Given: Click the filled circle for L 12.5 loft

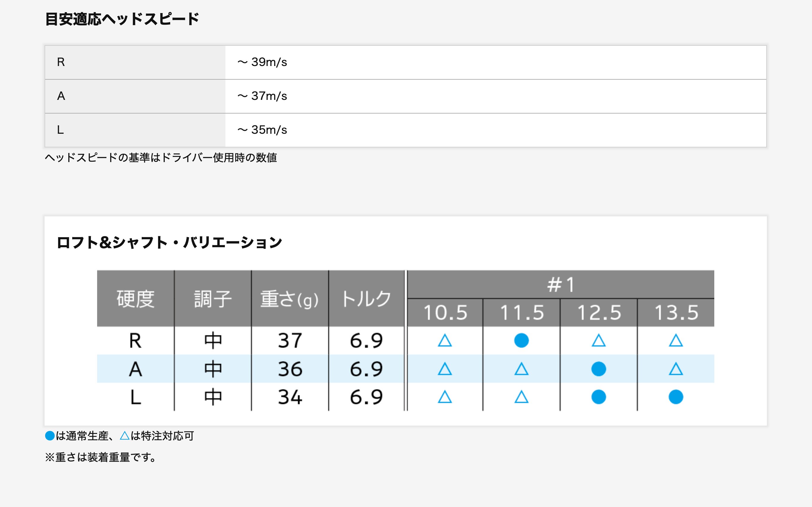Looking at the screenshot, I should coord(598,397).
